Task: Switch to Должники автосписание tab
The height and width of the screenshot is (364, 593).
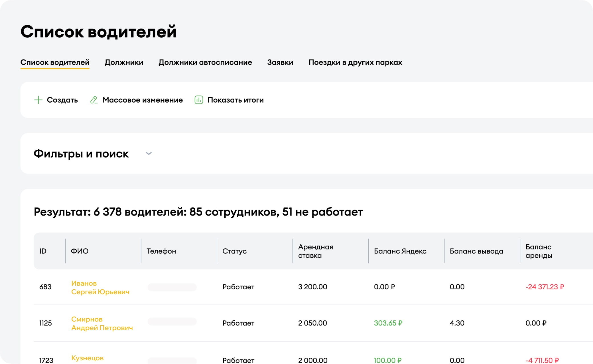Action: pyautogui.click(x=205, y=62)
